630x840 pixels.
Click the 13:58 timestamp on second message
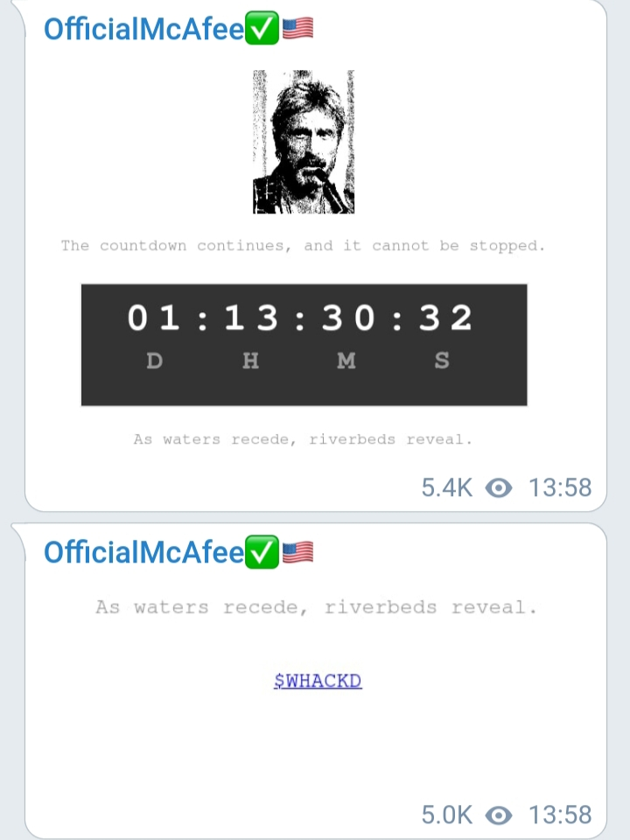560,815
